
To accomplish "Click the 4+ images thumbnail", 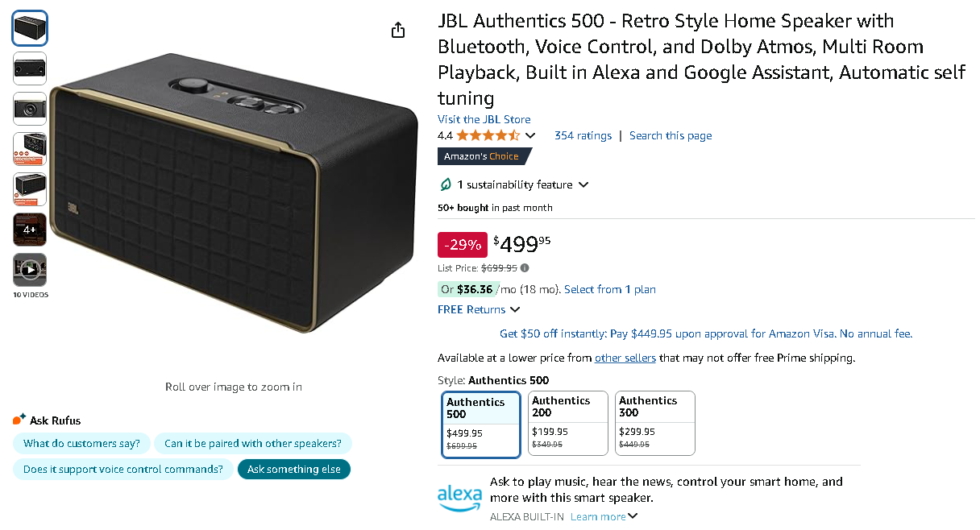I will pos(30,230).
